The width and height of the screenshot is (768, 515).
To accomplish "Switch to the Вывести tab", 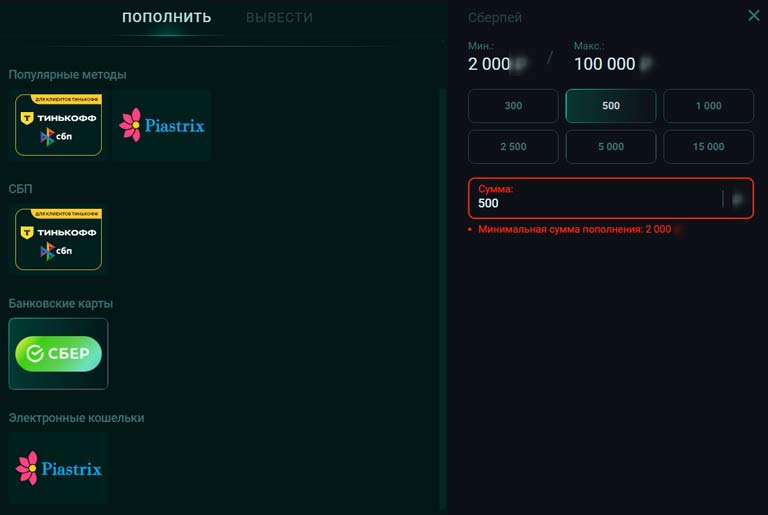I will tap(279, 18).
